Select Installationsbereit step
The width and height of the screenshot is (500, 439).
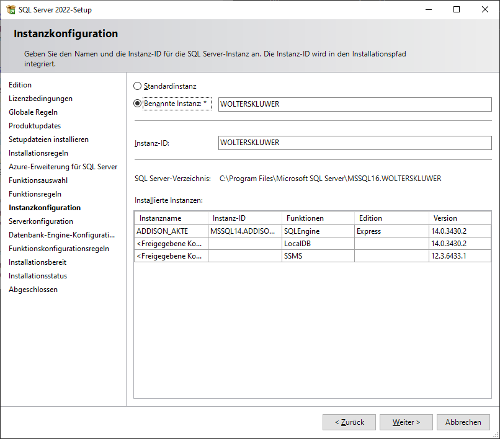37,262
